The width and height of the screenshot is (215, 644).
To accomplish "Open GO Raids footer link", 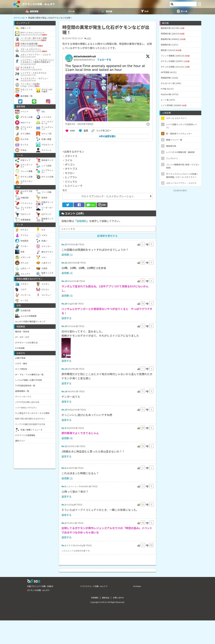I will coord(137,586).
